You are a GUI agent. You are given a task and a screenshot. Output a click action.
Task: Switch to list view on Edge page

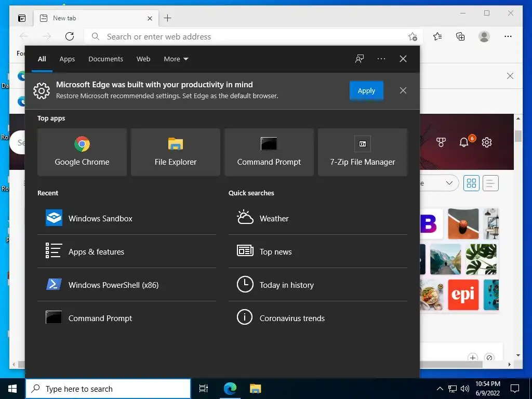[490, 183]
